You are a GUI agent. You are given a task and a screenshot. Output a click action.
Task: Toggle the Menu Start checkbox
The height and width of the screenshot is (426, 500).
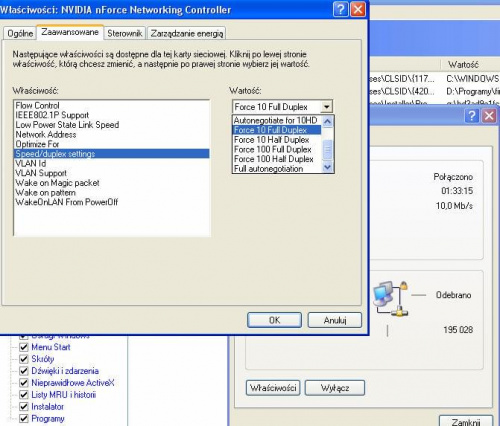click(x=23, y=347)
